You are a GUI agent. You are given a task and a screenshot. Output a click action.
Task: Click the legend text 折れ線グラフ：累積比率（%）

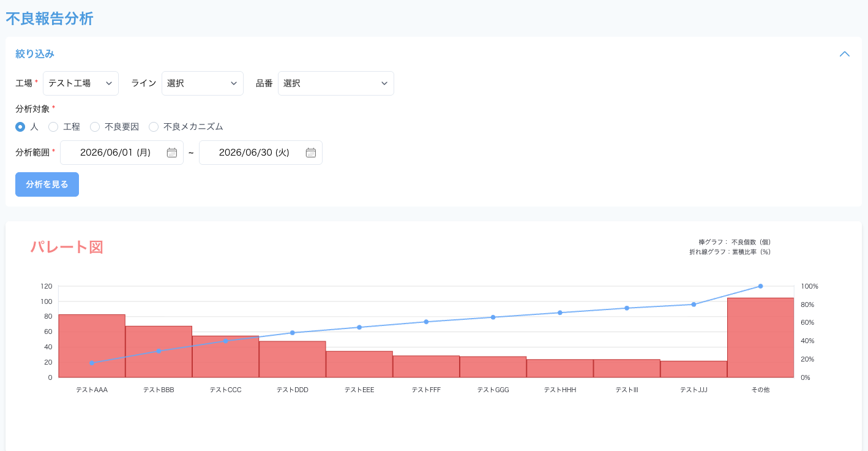pos(730,252)
